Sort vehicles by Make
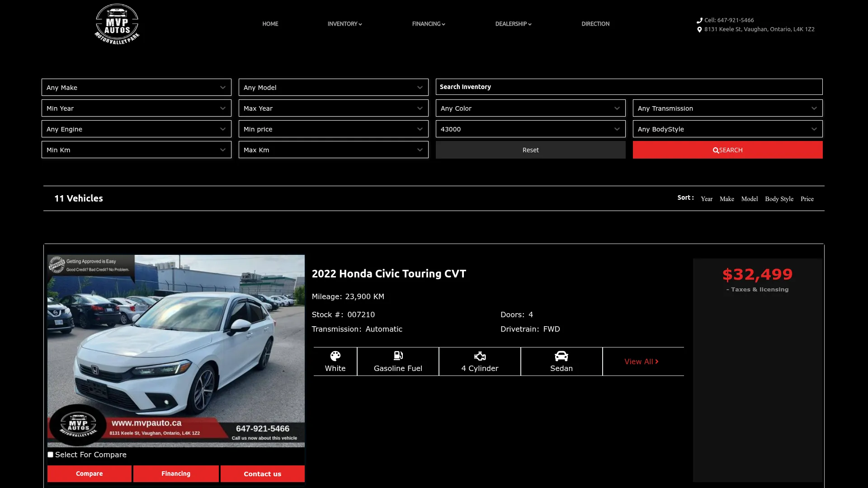 pos(727,199)
